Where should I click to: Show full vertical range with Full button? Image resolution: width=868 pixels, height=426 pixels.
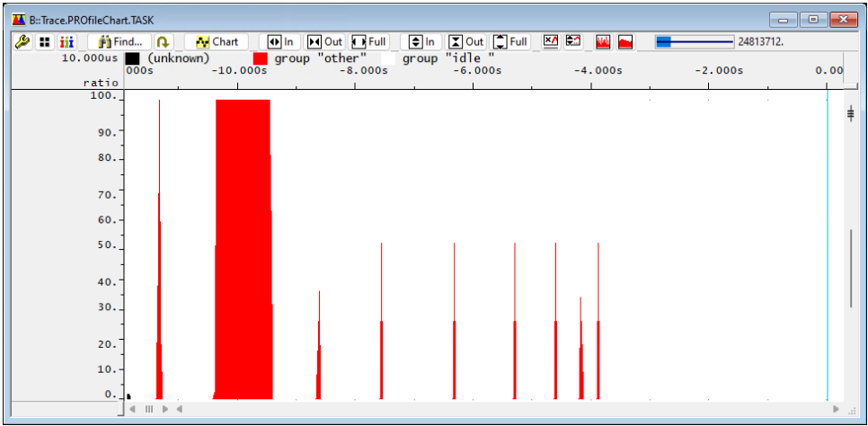coord(510,41)
